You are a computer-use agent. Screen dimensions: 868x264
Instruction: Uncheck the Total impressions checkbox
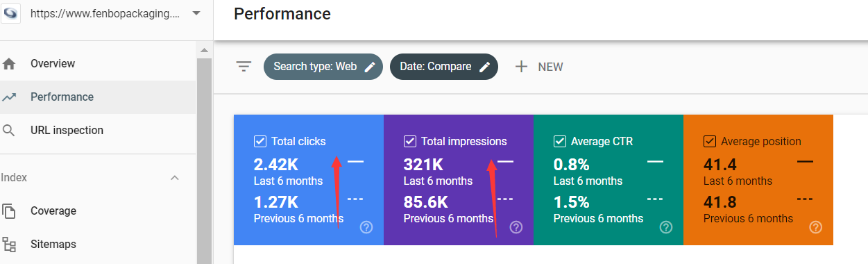click(x=410, y=141)
